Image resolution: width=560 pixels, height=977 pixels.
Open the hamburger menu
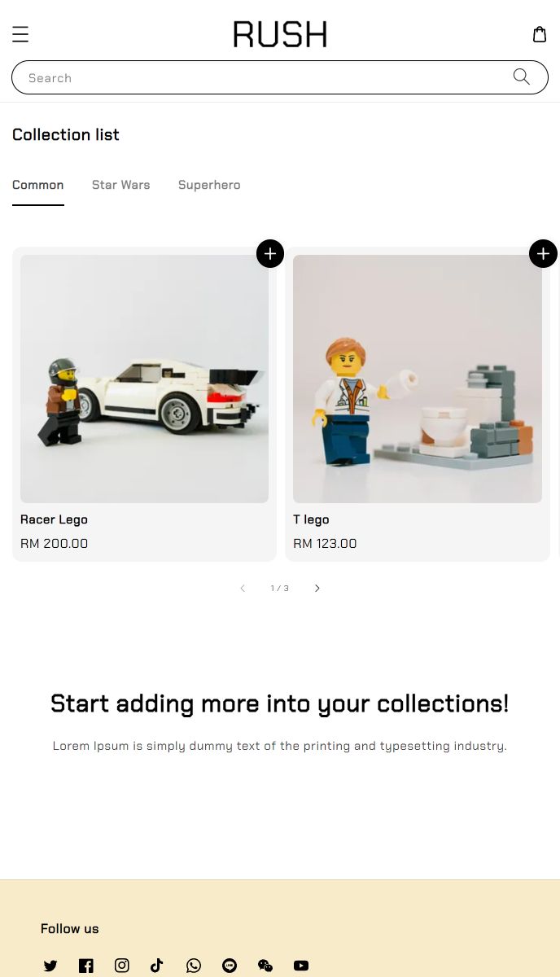(20, 34)
